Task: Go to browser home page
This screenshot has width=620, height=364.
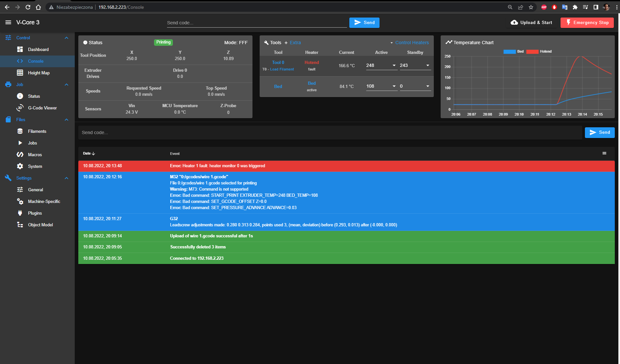Action: pos(38,7)
